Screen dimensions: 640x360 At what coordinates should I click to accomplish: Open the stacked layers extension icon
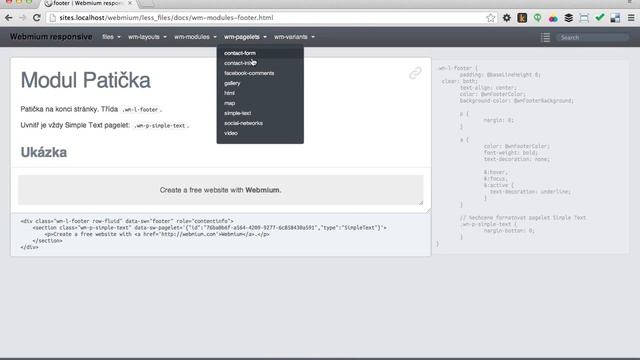click(569, 18)
